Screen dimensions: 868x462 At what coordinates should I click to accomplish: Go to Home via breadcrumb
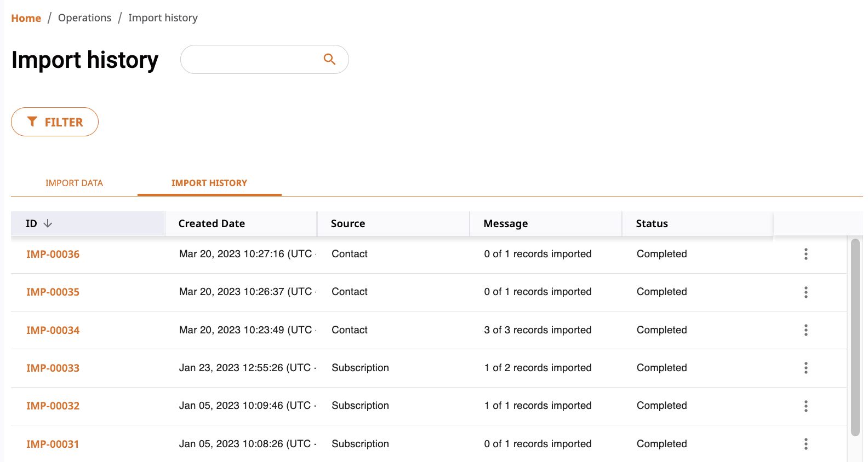[26, 18]
